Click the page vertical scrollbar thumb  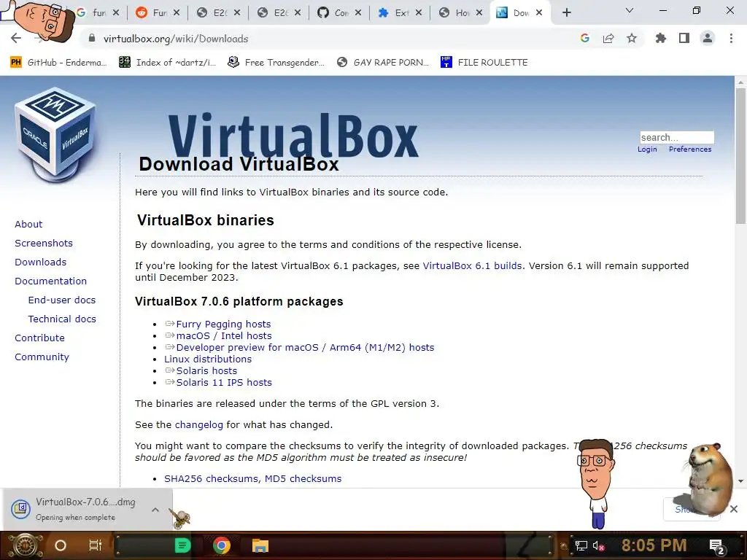[740, 155]
